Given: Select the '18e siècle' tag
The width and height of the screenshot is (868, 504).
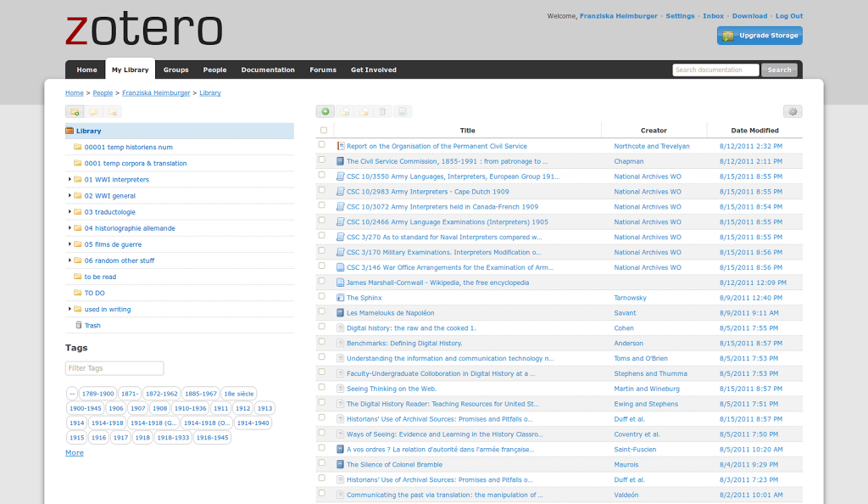Looking at the screenshot, I should [238, 394].
